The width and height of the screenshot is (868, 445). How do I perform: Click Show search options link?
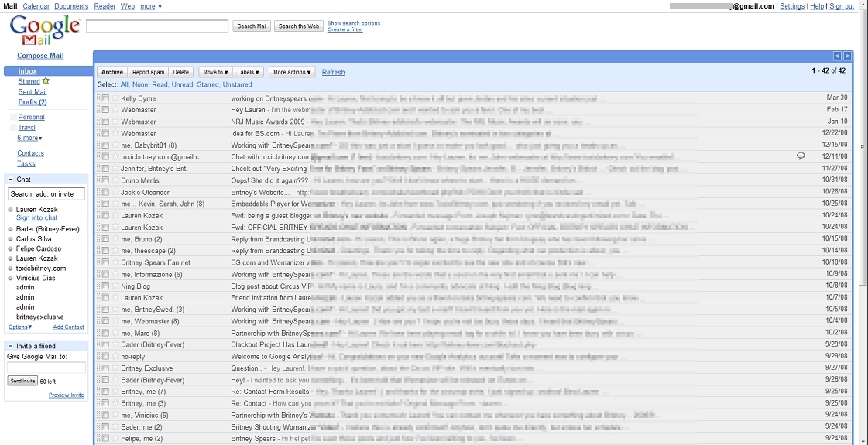(x=354, y=23)
